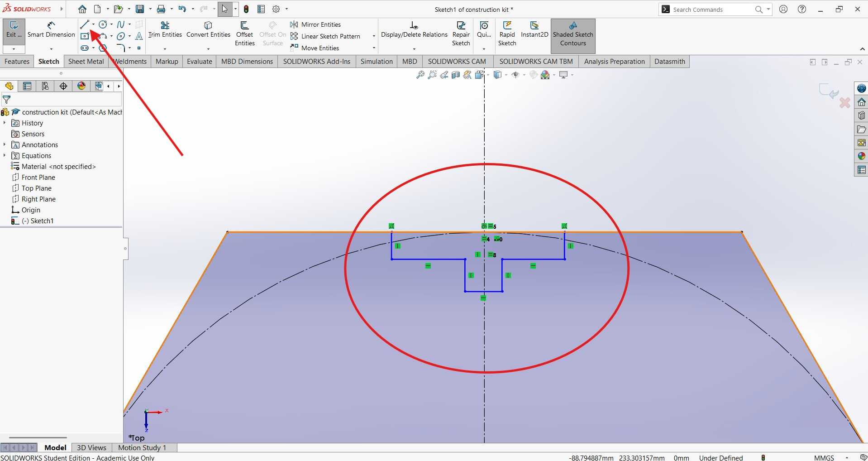Open the Simulation tab
Viewport: 868px width, 461px height.
click(377, 62)
